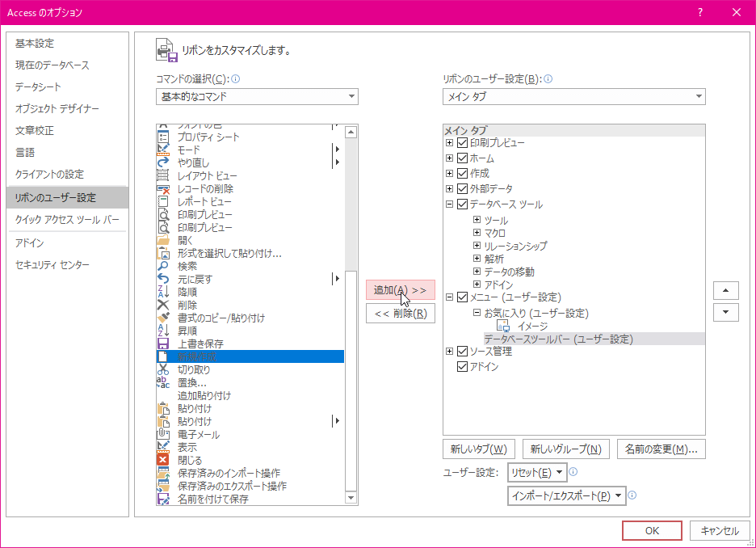756x548 pixels.
Task: Click help question mark in title bar
Action: (x=700, y=13)
